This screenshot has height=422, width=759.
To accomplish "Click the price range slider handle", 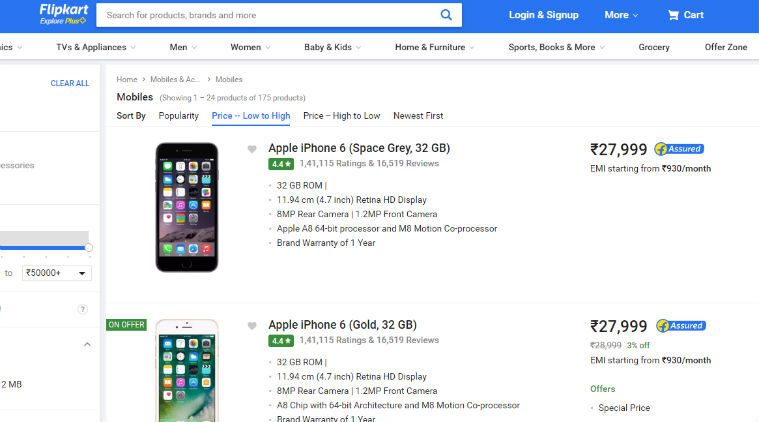I will 89,247.
